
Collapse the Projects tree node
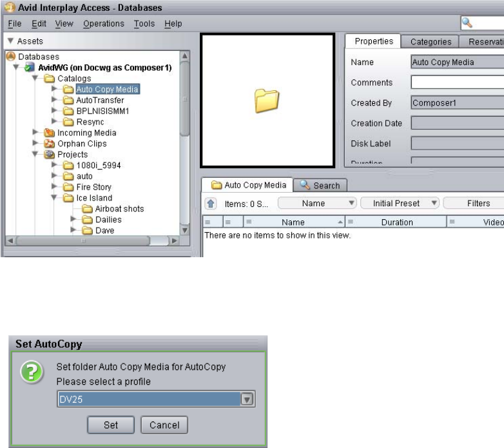35,154
